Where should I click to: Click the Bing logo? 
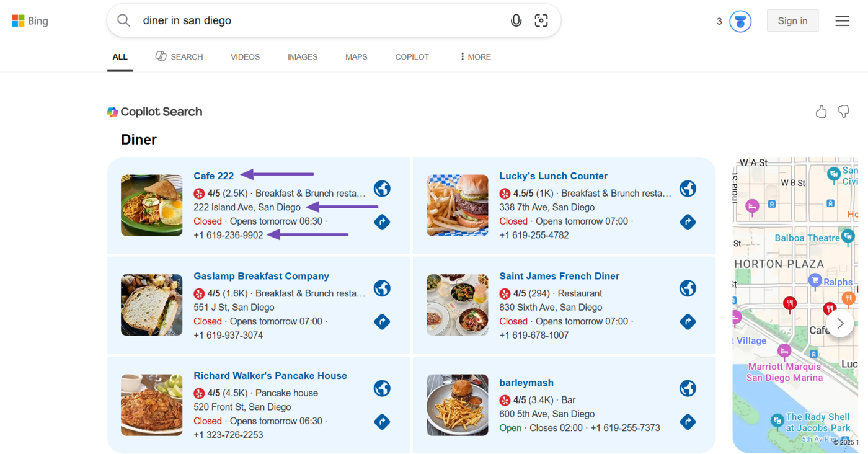click(29, 20)
